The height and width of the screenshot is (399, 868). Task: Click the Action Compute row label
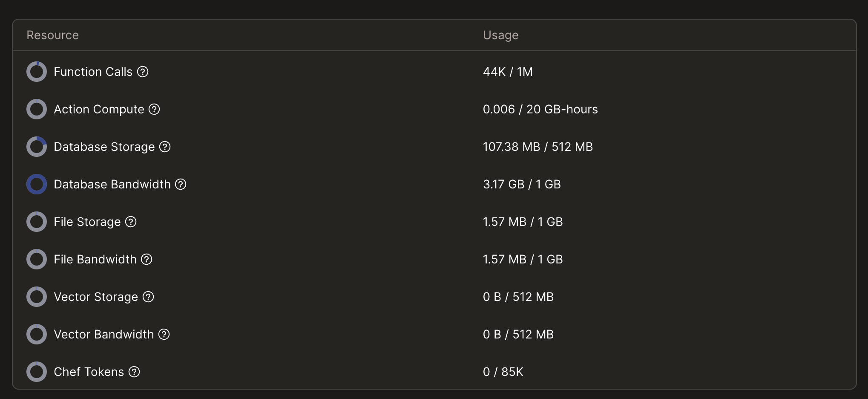click(x=99, y=109)
